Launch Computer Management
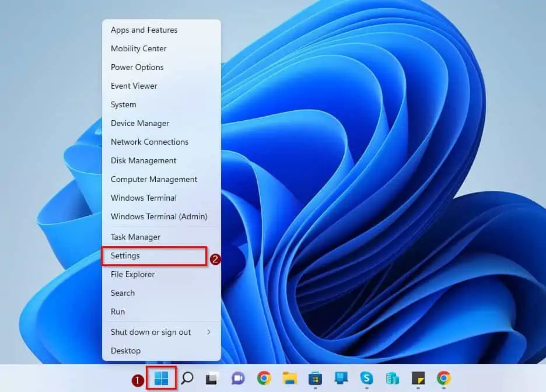This screenshot has height=392, width=546. (154, 179)
